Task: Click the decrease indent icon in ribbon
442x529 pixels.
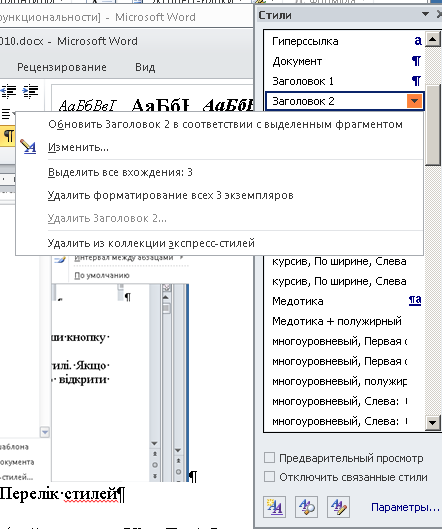Action: coord(8,91)
